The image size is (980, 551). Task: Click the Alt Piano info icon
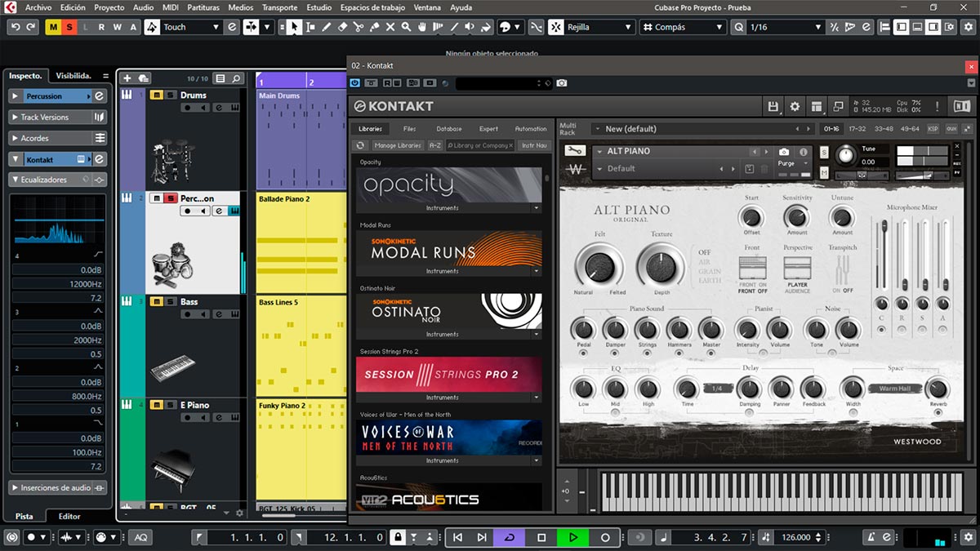[803, 152]
